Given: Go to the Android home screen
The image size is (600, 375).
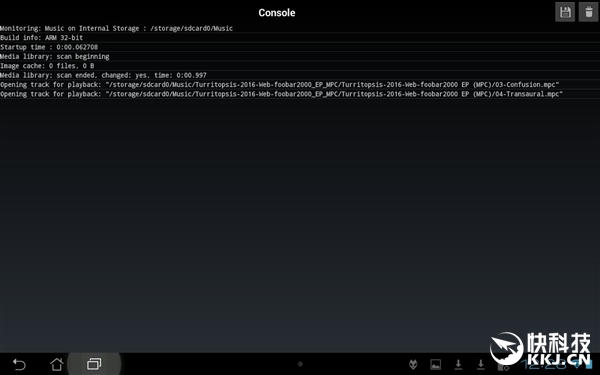Looking at the screenshot, I should click(x=57, y=364).
